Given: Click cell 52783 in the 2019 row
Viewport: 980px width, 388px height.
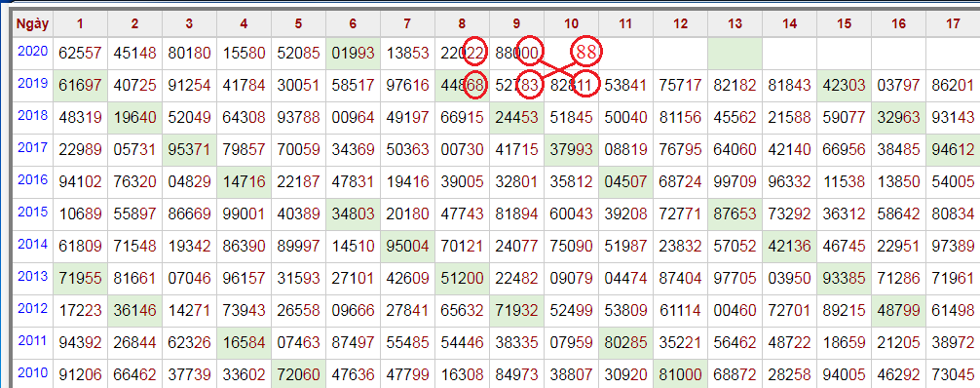Looking at the screenshot, I should pos(516,86).
